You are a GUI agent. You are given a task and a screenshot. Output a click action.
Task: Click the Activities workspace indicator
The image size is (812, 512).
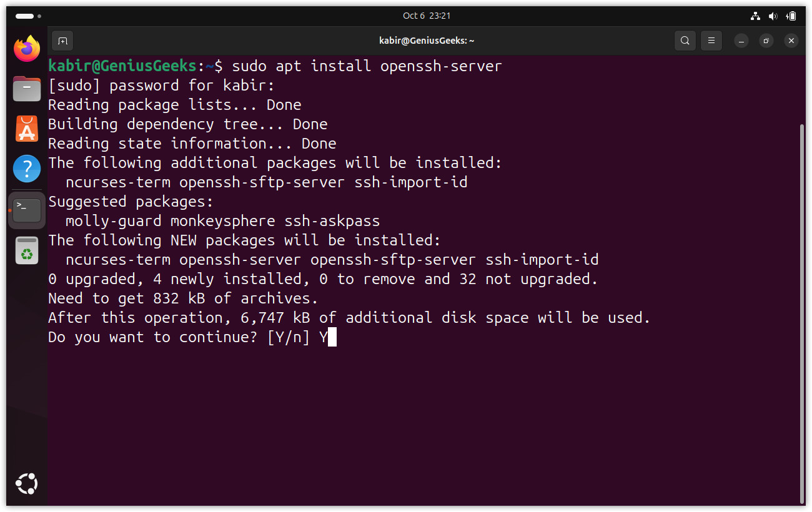click(28, 16)
